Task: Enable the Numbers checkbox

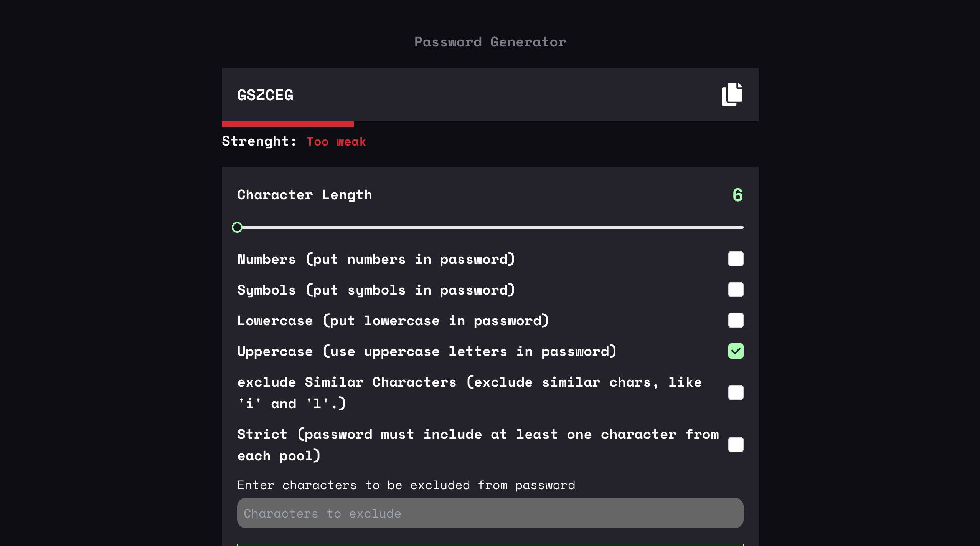Action: (736, 259)
